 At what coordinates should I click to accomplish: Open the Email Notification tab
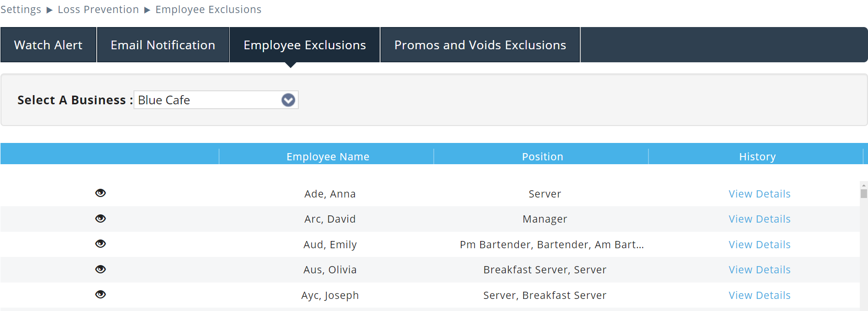(163, 45)
